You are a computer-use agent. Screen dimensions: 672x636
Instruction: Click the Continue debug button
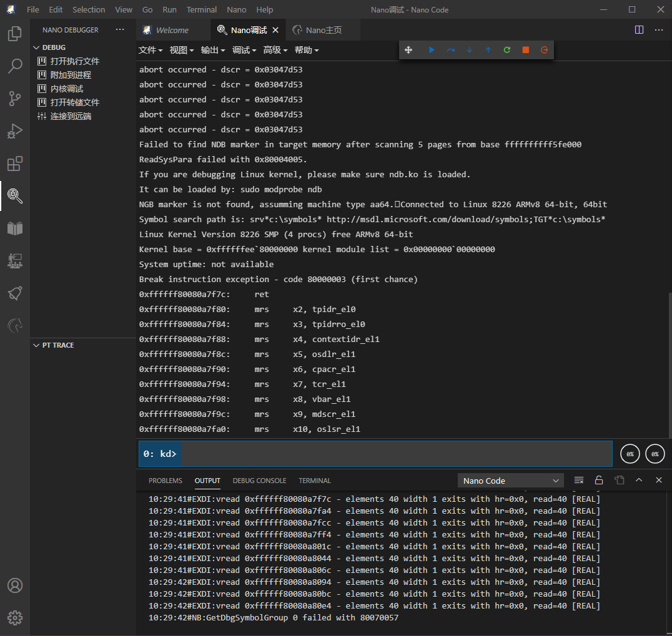432,50
